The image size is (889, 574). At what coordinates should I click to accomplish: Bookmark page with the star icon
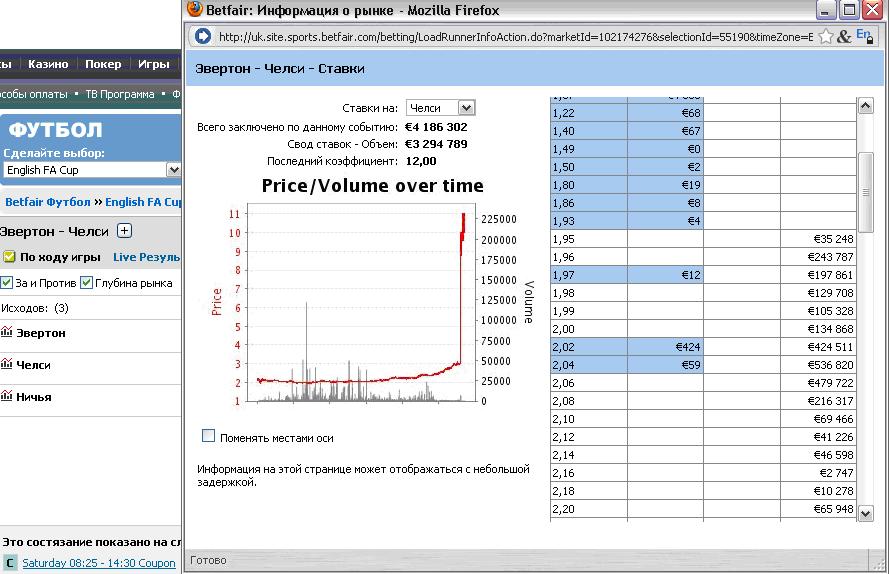(826, 36)
